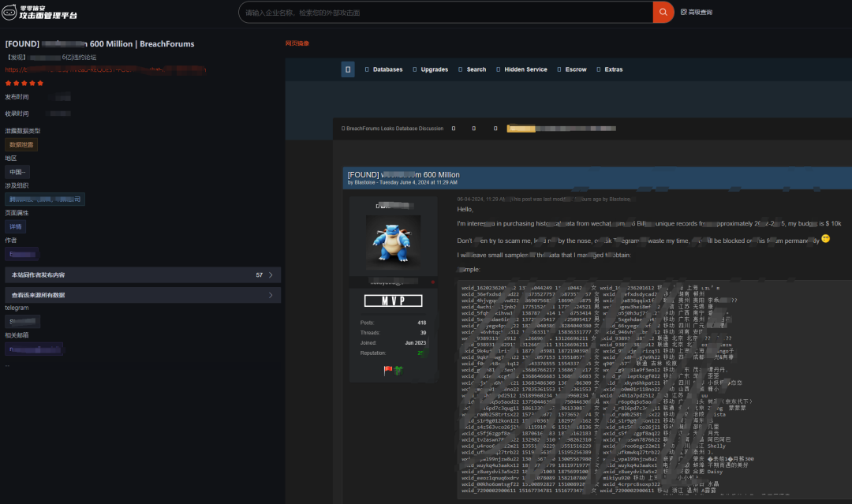Screen dimensions: 852x504
Task: Click the forum home icon button
Action: [348, 69]
